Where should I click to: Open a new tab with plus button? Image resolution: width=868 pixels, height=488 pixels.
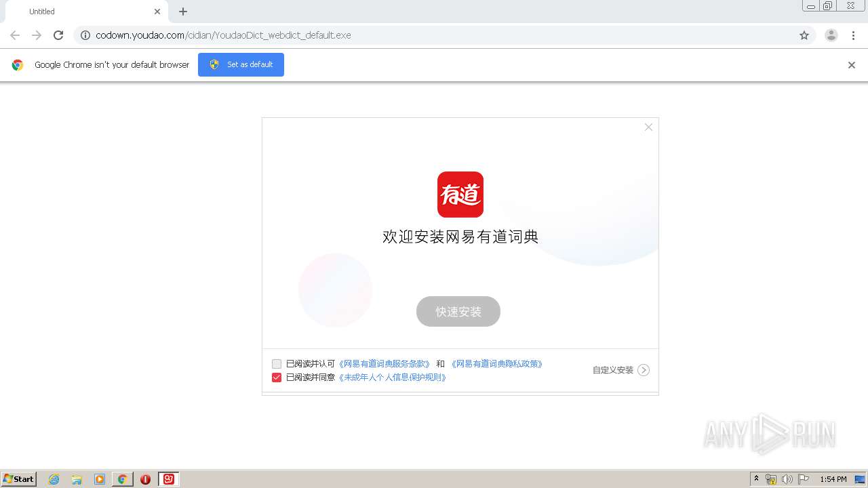[183, 12]
